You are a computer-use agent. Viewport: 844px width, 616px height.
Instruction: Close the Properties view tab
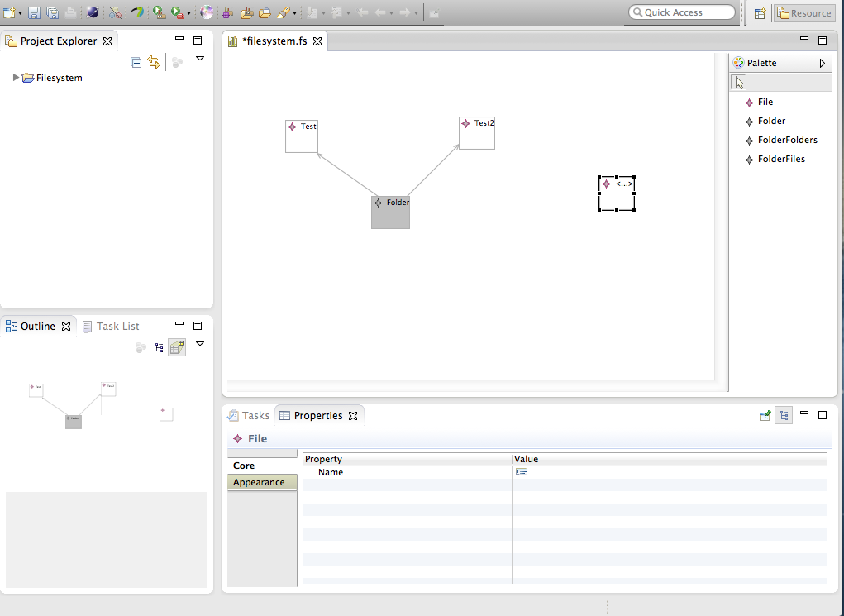pos(353,416)
